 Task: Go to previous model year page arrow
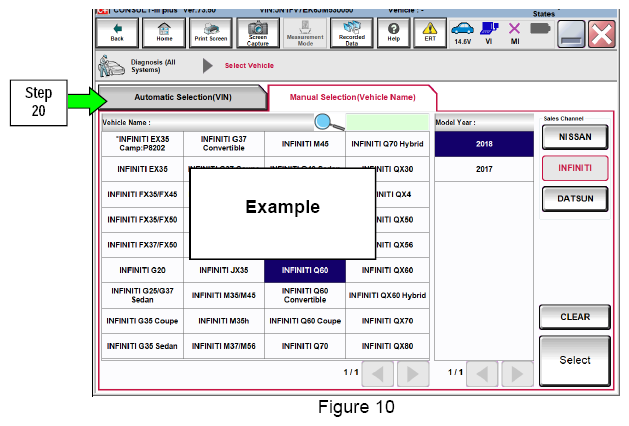[482, 374]
